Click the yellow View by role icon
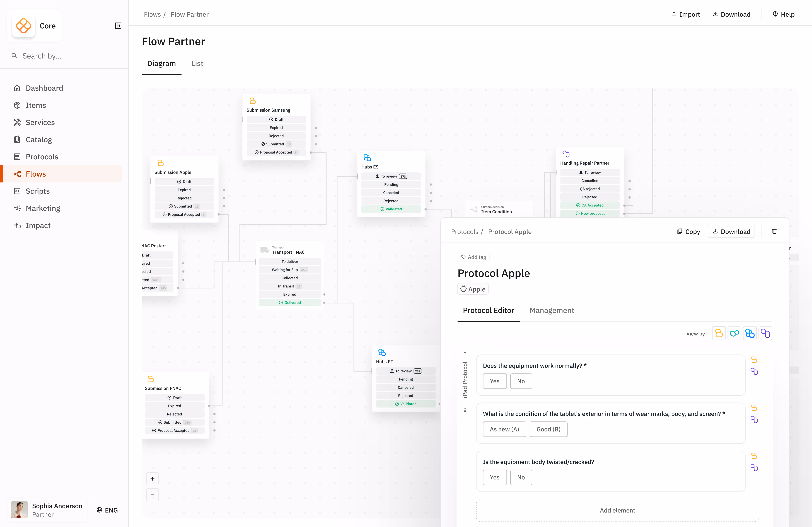The width and height of the screenshot is (812, 527). 719,333
